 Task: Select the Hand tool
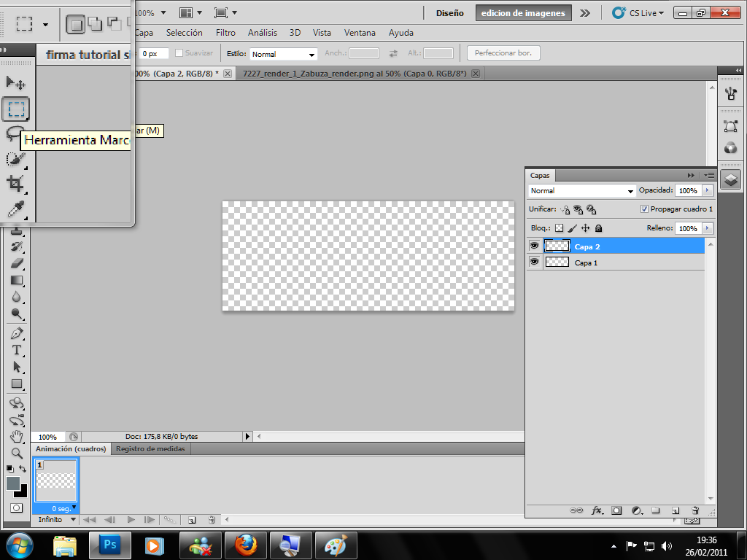tap(17, 437)
